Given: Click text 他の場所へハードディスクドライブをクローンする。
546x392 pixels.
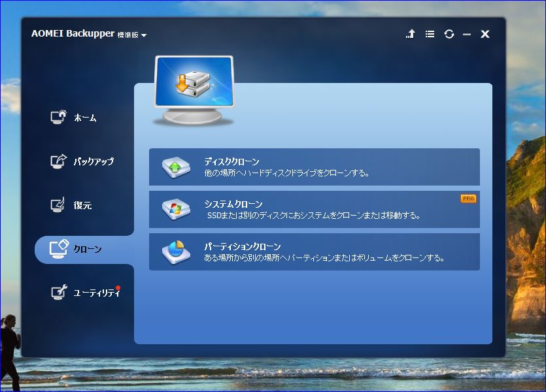Looking at the screenshot, I should (287, 173).
